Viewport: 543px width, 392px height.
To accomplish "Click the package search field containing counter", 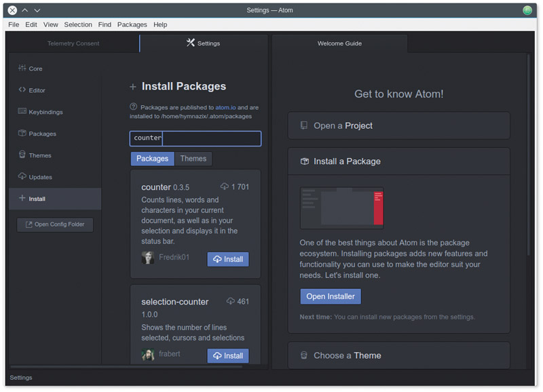I will coord(195,138).
